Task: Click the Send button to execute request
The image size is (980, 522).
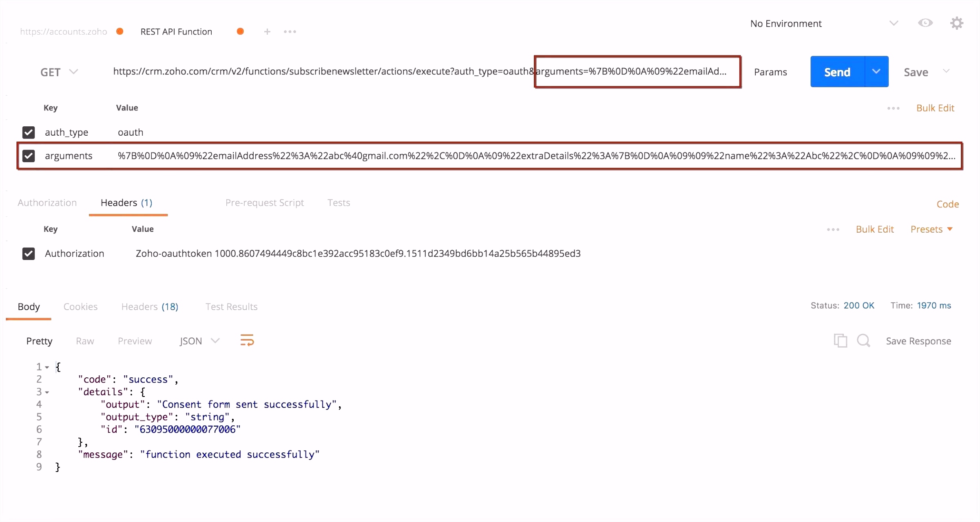Action: coord(837,72)
